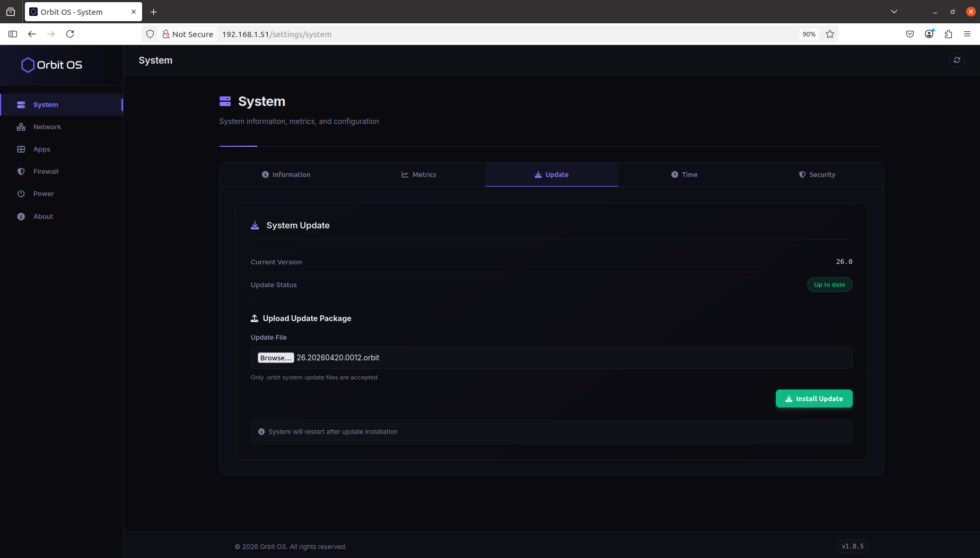
Task: Open the Apps section icon in sidebar
Action: click(21, 149)
